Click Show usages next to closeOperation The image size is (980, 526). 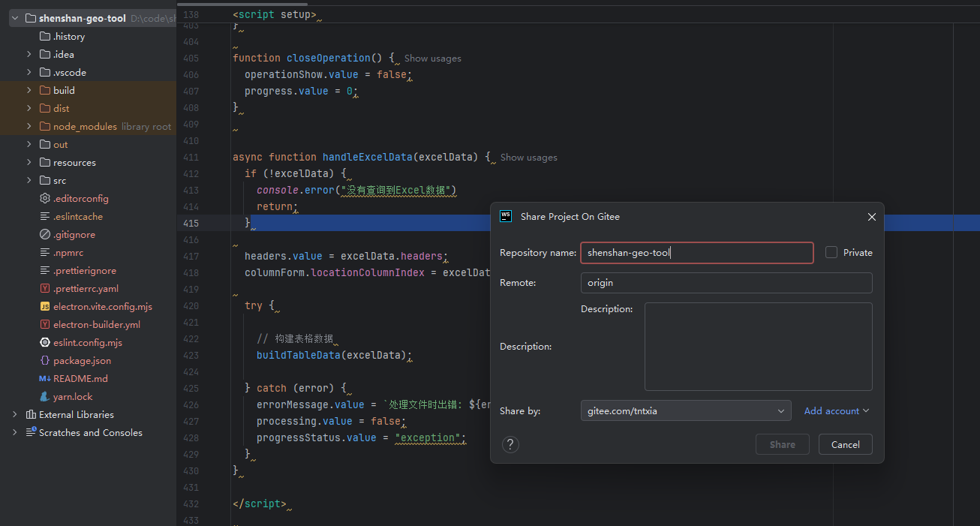click(432, 59)
